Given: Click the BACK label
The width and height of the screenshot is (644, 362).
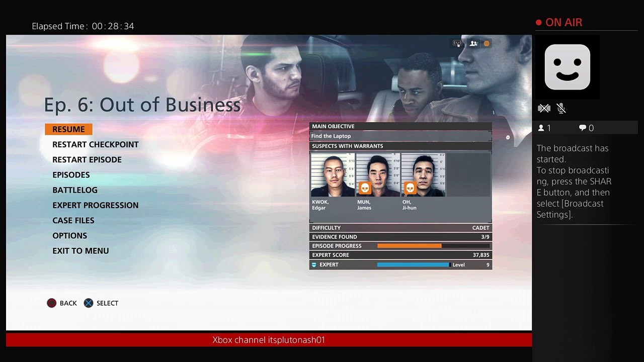Looking at the screenshot, I should tap(68, 303).
